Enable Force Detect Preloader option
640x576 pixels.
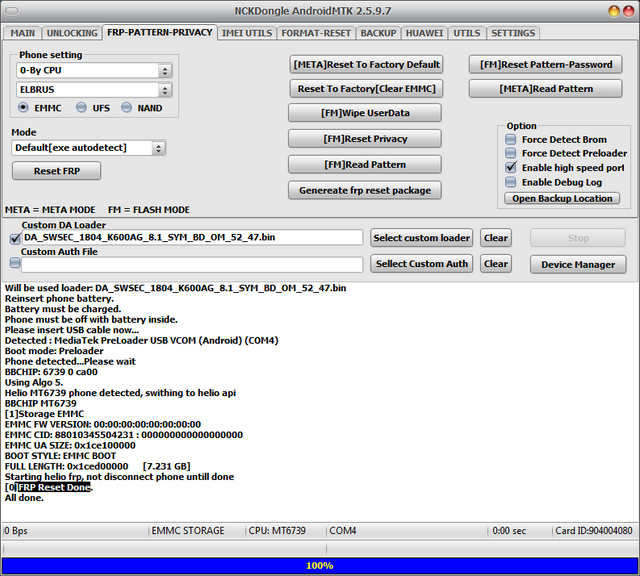(x=511, y=153)
